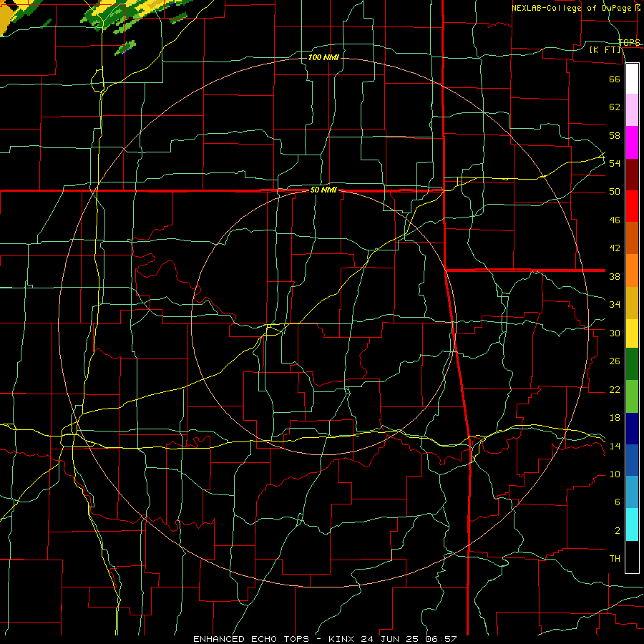Image resolution: width=644 pixels, height=644 pixels.
Task: Click the maroon legend swatch
Action: (632, 175)
